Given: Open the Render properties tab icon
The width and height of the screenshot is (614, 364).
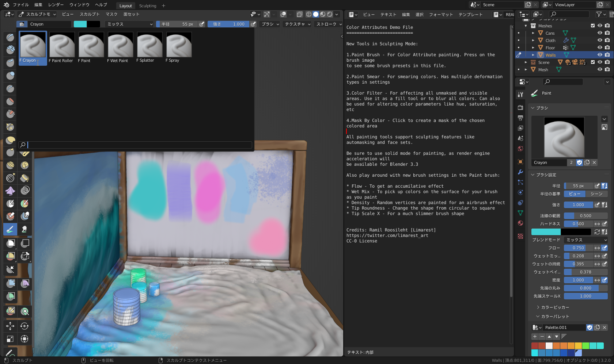Looking at the screenshot, I should click(520, 108).
